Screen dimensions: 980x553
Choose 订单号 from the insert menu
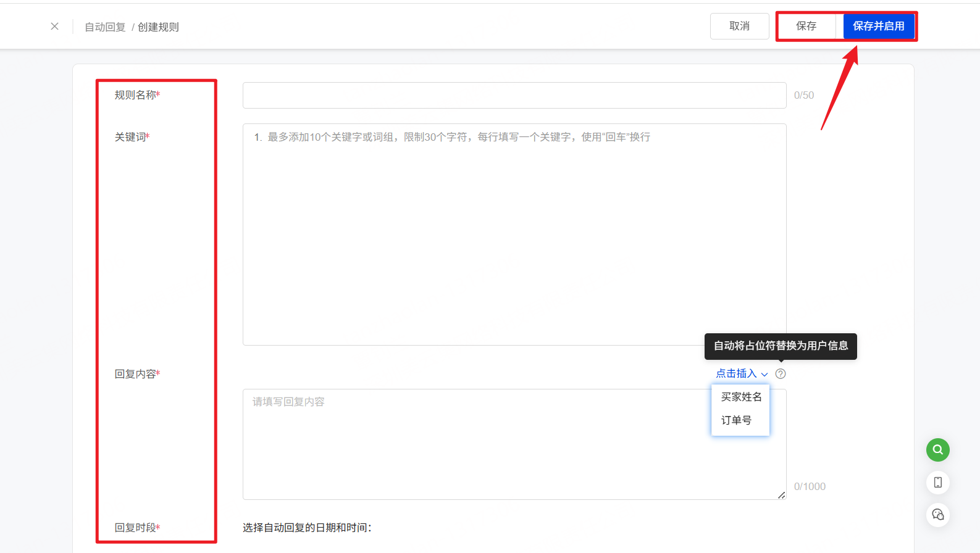click(x=736, y=420)
